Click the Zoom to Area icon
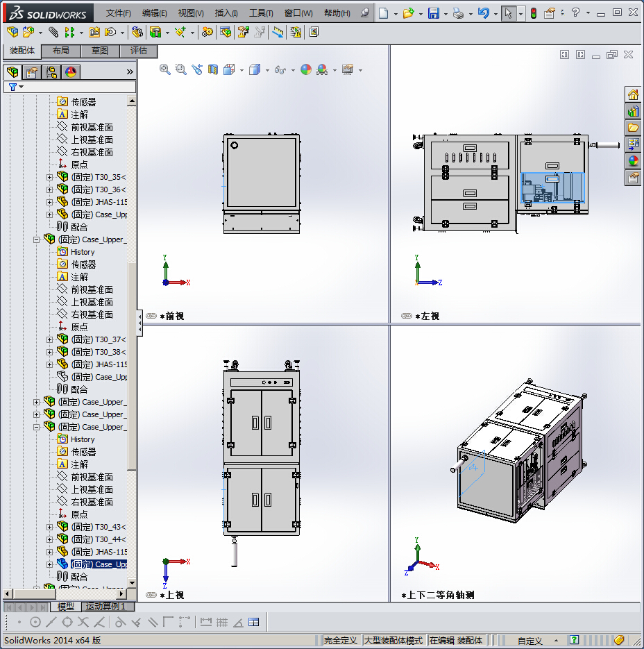644x649 pixels. (181, 69)
